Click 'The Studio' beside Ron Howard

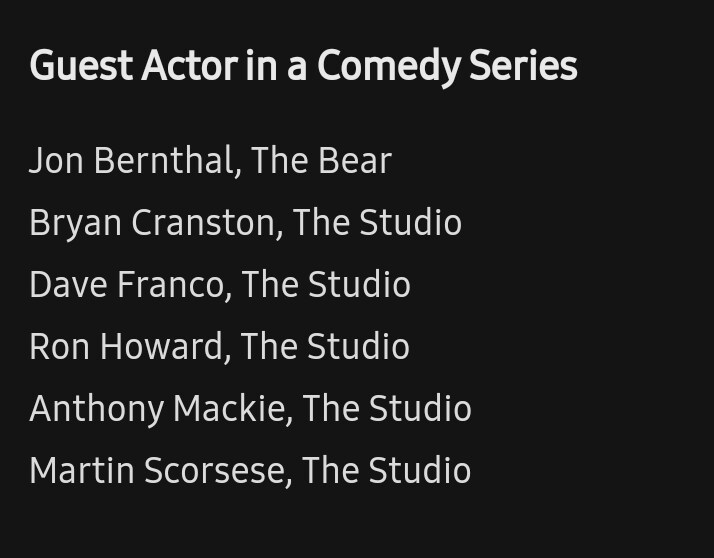coord(325,347)
